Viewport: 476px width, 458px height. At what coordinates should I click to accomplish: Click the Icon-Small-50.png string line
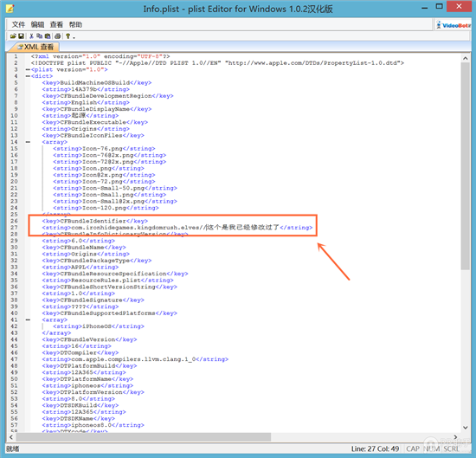pyautogui.click(x=115, y=188)
